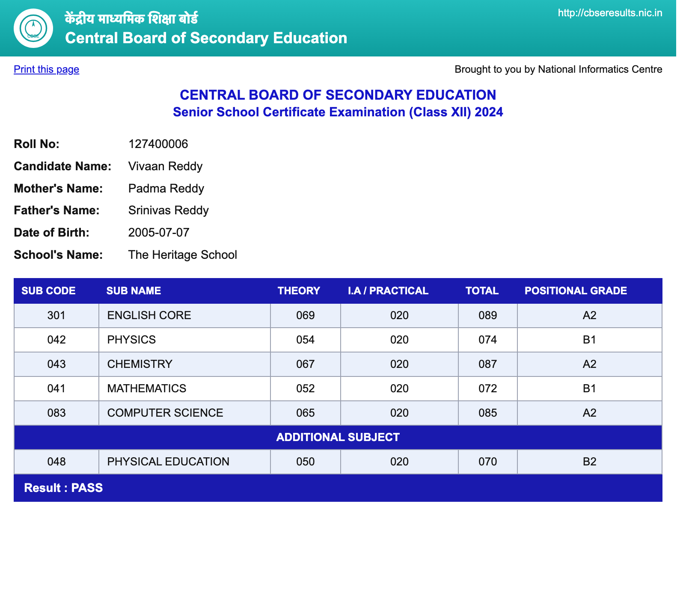Select subject code 042
This screenshot has height=616, width=695.
[56, 340]
